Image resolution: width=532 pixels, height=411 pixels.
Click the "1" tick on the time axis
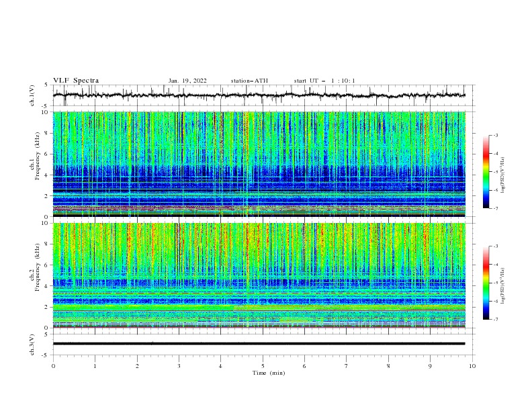click(95, 366)
